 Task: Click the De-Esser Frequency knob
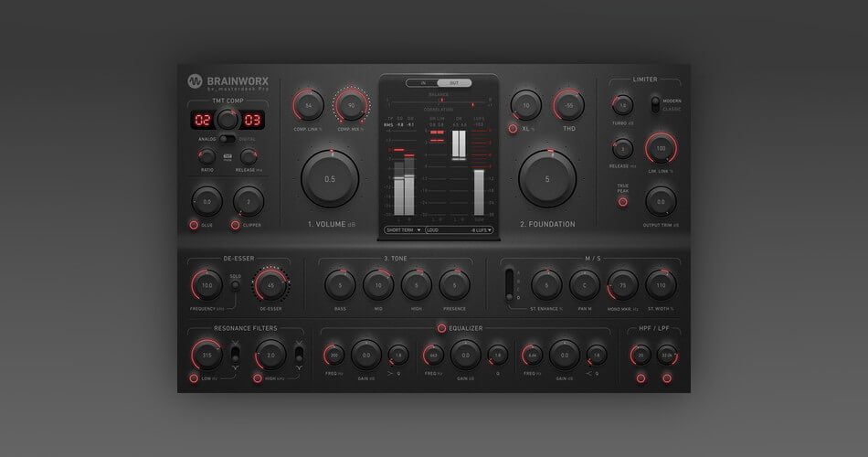(x=206, y=285)
